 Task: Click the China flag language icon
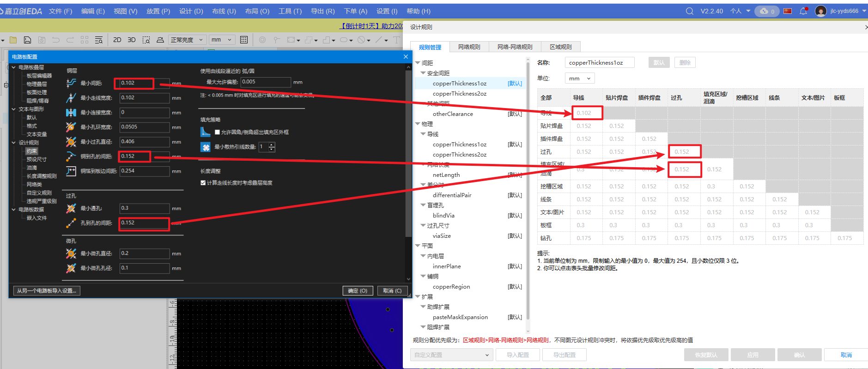click(x=788, y=11)
